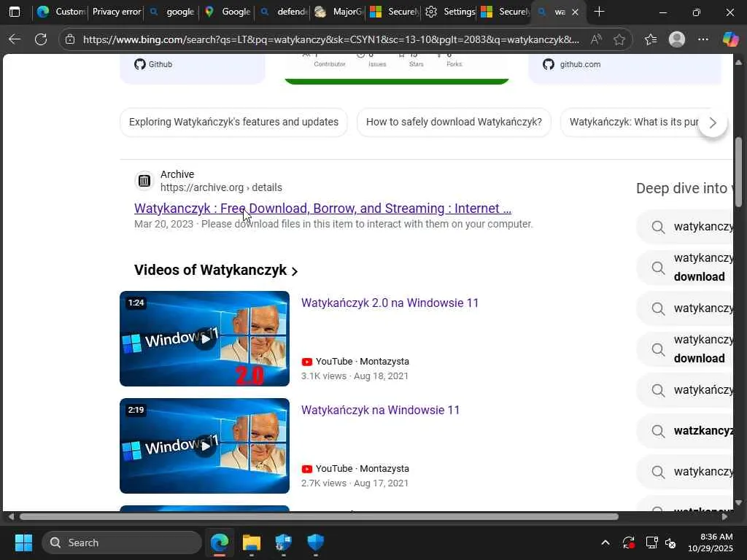747x560 pixels.
Task: Switch to the Custom tab
Action: coord(62,12)
